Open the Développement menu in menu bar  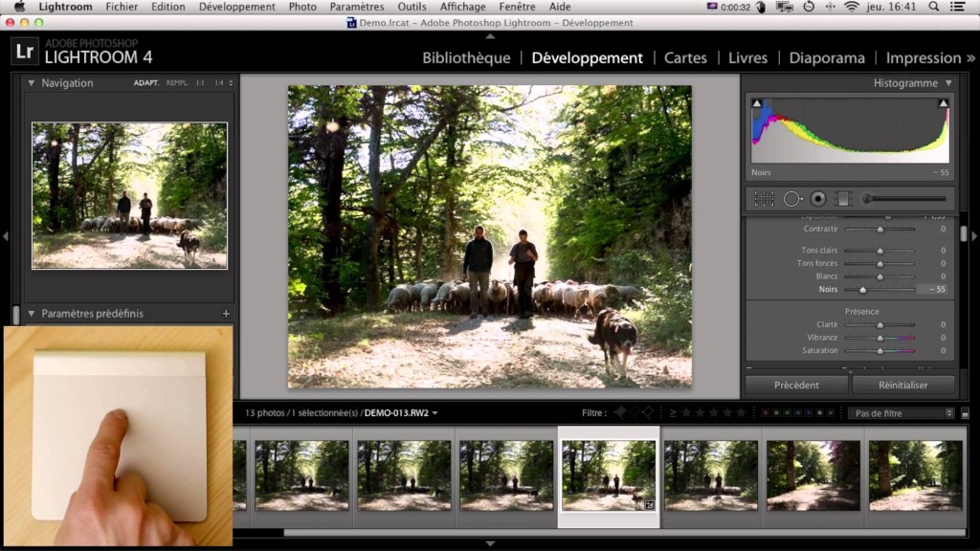click(236, 7)
